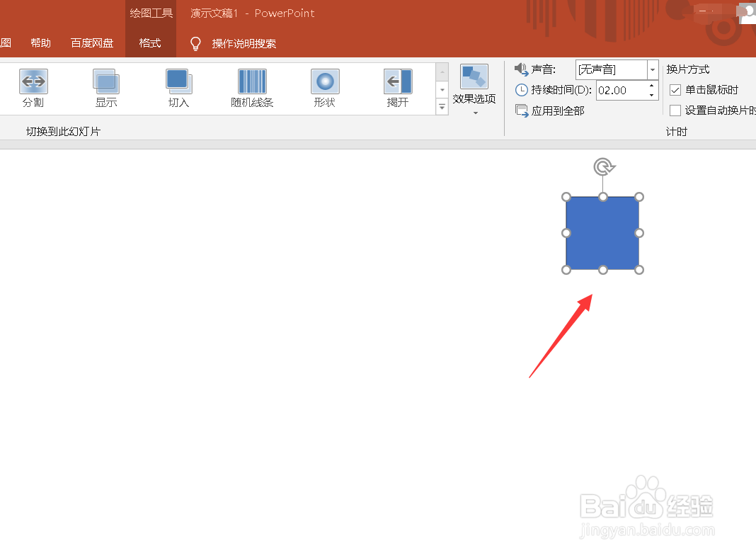Toggle 单击鼠标时 checkbox
756x556 pixels.
[x=675, y=90]
